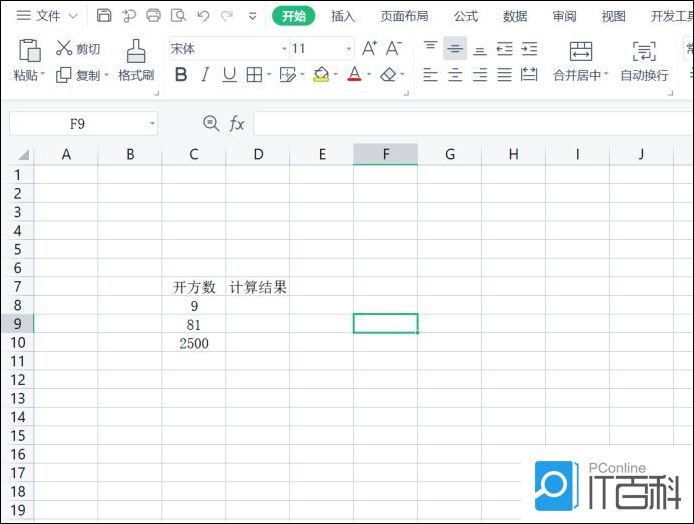694x524 pixels.
Task: Switch to the 视图 tab
Action: coord(613,16)
